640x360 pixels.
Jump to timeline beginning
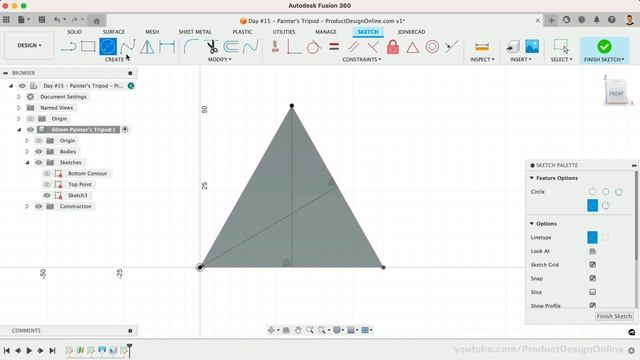[7, 350]
